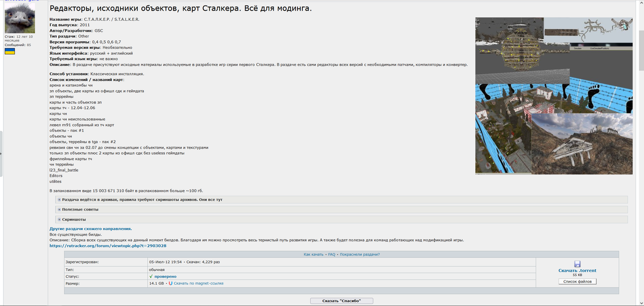The image size is (644, 306).
Task: Click the registration date "05-Июл-12 19:54"
Action: pyautogui.click(x=166, y=262)
